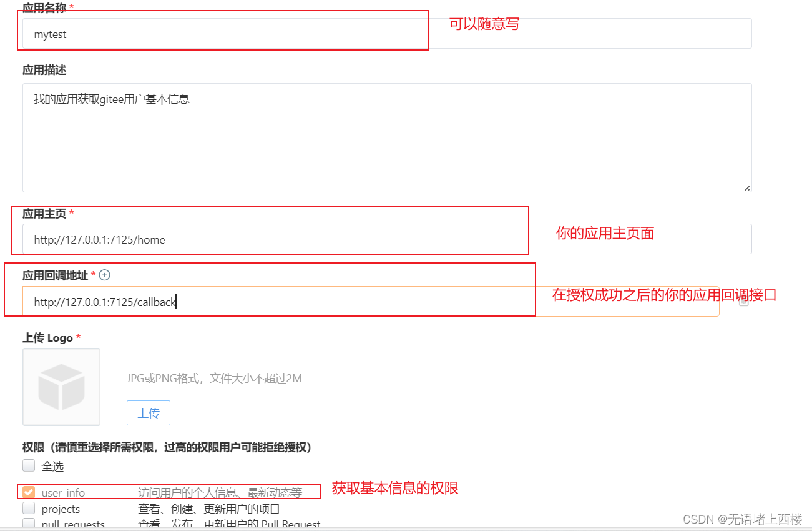The height and width of the screenshot is (531, 812).
Task: Enable the 全选 checkbox
Action: point(28,465)
